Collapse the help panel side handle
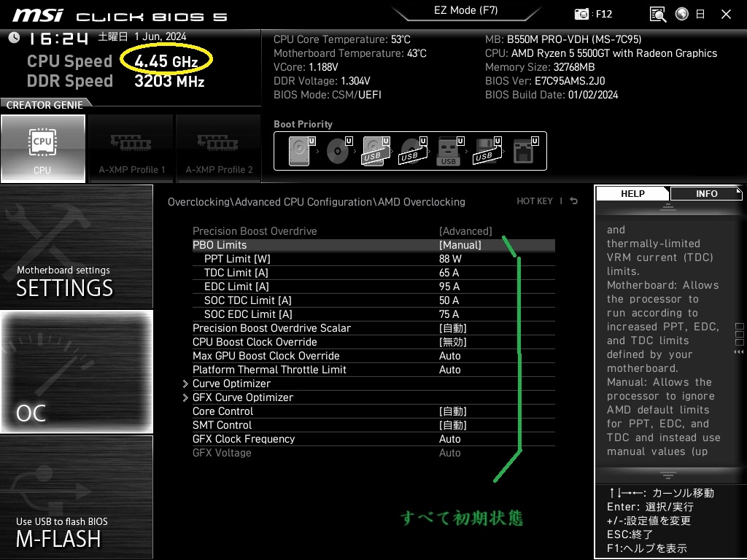This screenshot has width=747, height=560. click(739, 339)
